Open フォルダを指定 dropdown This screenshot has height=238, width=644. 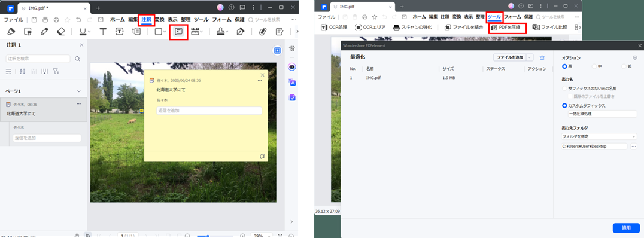pos(599,136)
